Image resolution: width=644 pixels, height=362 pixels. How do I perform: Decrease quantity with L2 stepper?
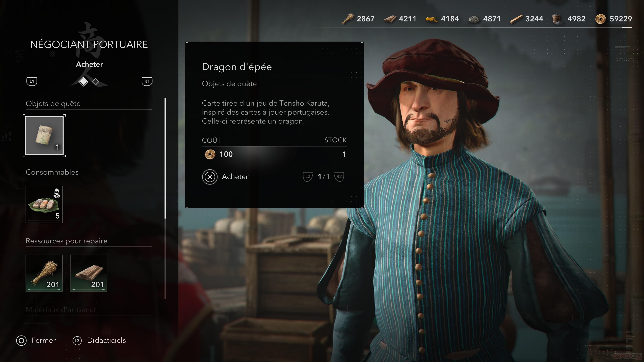coord(308,177)
